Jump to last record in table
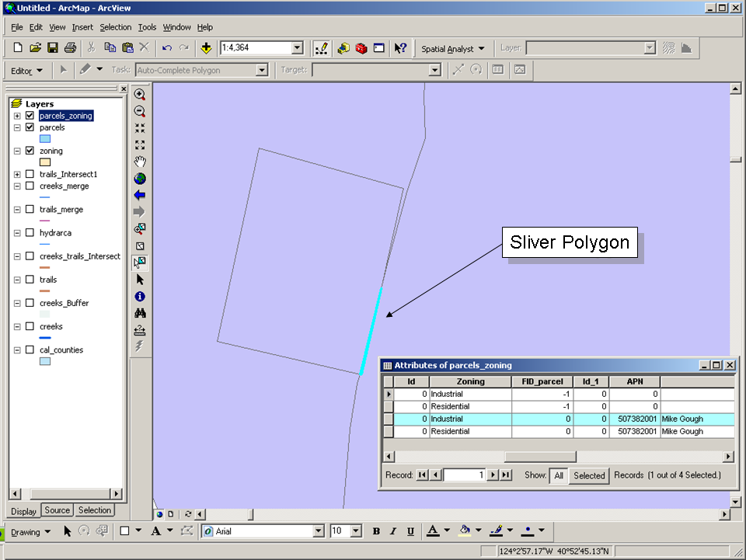This screenshot has height=560, width=746. coord(506,475)
